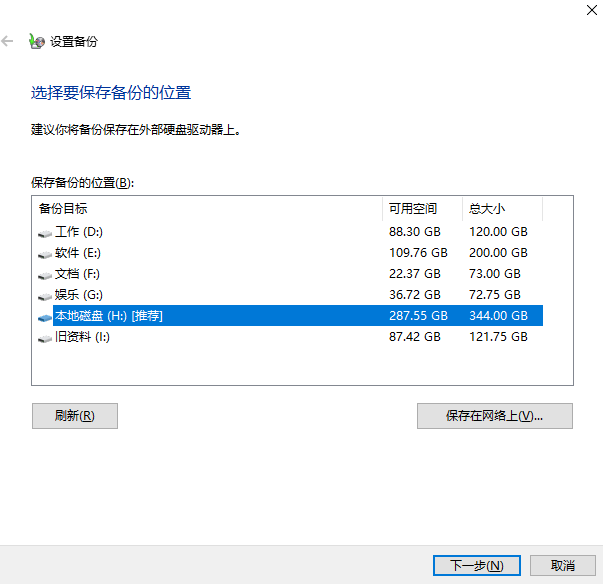Click the 200.00 GB total size value
The image size is (603, 584).
point(498,253)
